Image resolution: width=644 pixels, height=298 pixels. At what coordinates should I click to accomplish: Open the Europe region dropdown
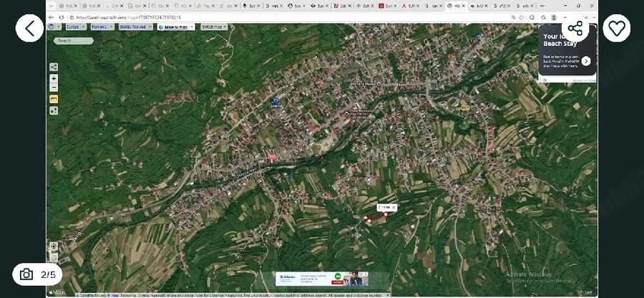(76, 27)
